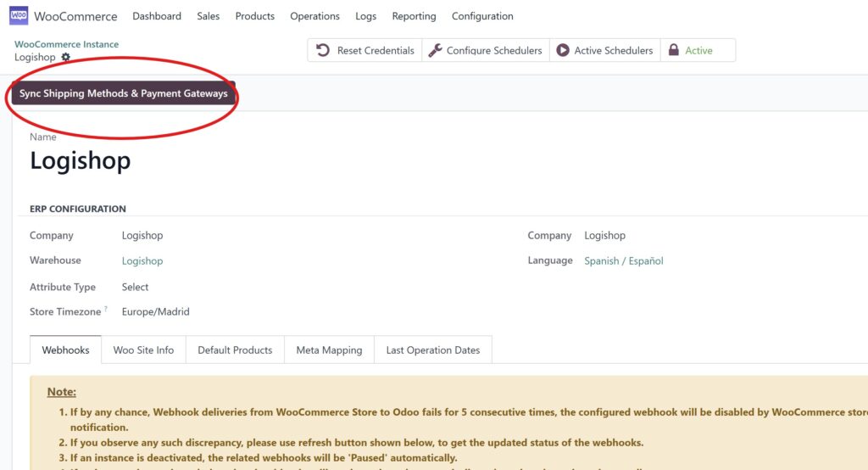
Task: Click the Attribute Type value Select
Action: (x=135, y=287)
